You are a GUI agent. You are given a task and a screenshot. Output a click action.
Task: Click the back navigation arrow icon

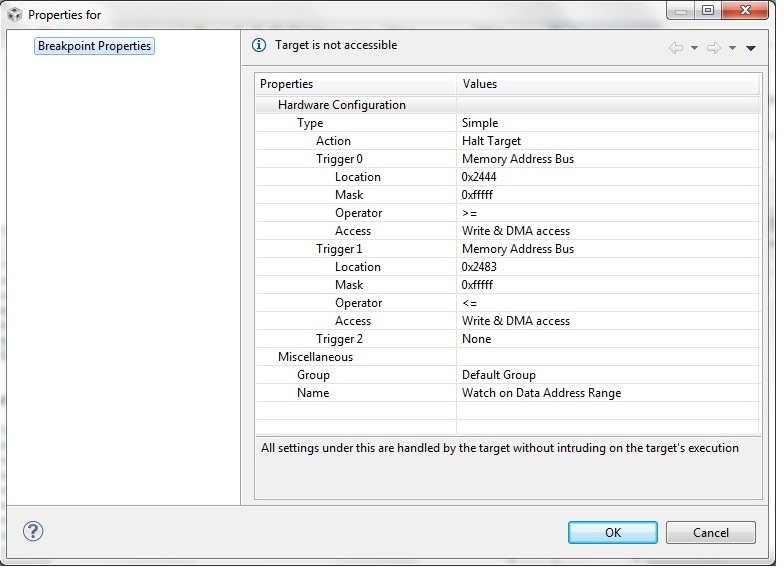(676, 48)
